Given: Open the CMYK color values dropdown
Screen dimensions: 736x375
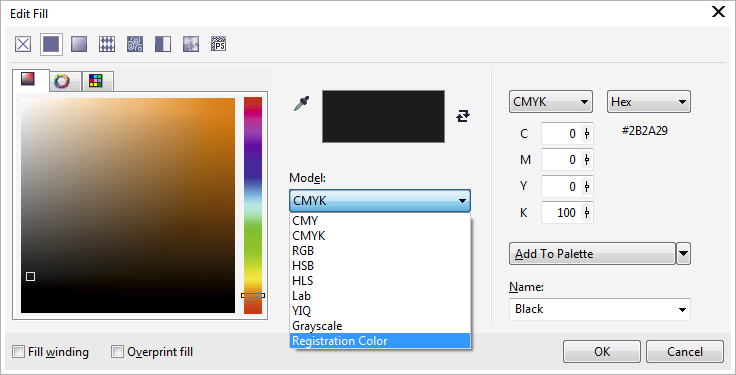Looking at the screenshot, I should [x=551, y=102].
